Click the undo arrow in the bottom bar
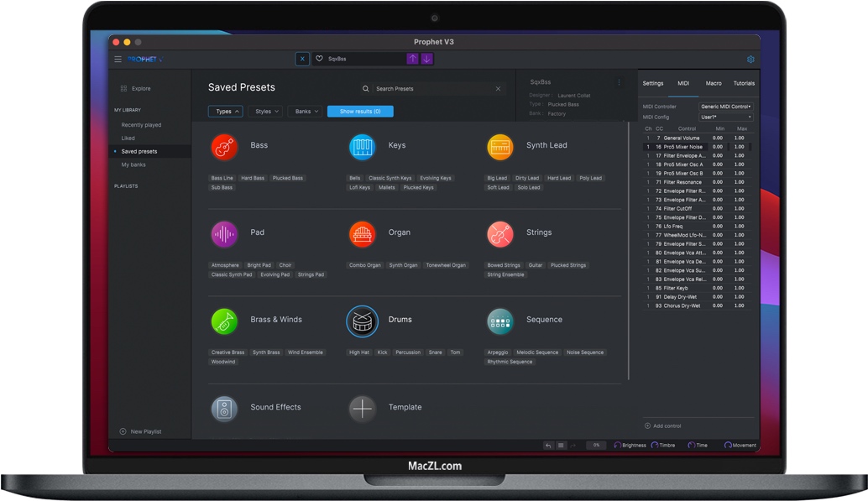Viewport: 868px width, 501px height. (x=548, y=446)
